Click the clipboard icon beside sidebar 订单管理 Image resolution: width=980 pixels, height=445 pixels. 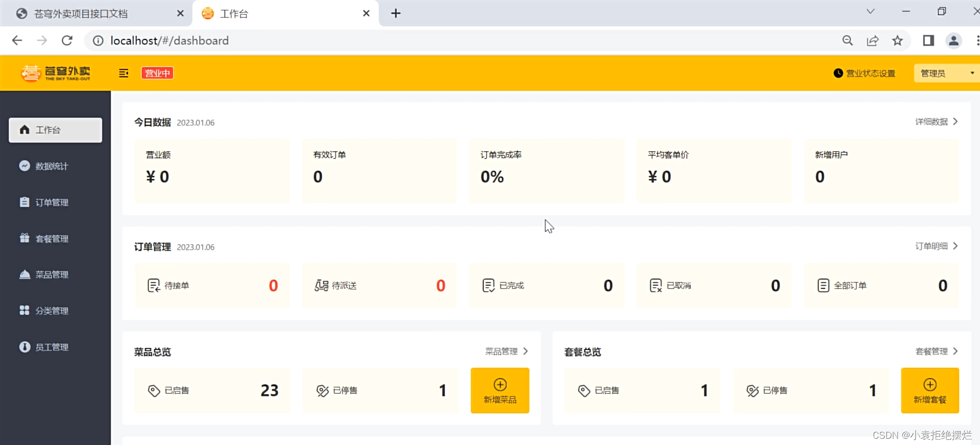click(24, 202)
